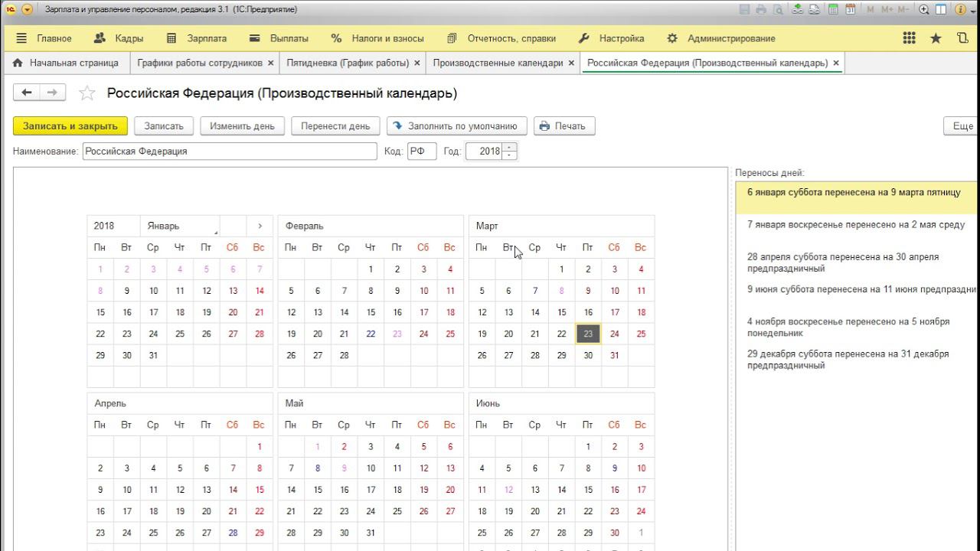Go to next month with the arrow beside Январь
The height and width of the screenshot is (551, 980).
(260, 226)
